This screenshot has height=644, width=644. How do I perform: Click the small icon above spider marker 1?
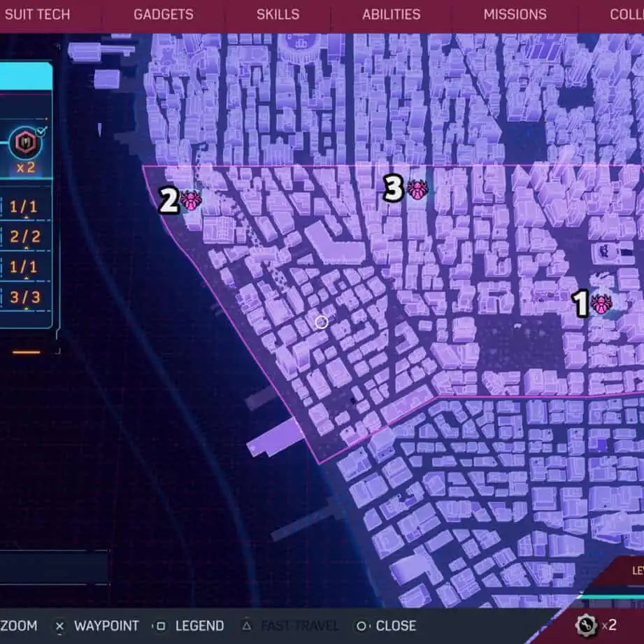(x=606, y=251)
